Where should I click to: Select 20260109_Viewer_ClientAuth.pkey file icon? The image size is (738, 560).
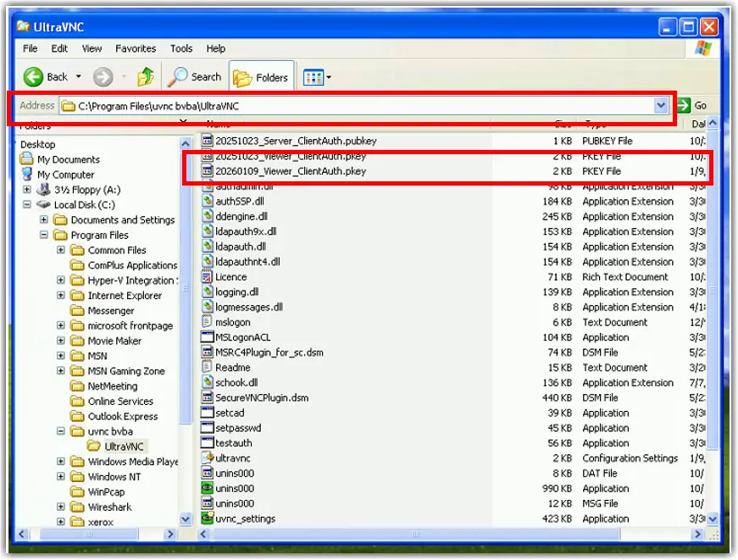click(207, 171)
